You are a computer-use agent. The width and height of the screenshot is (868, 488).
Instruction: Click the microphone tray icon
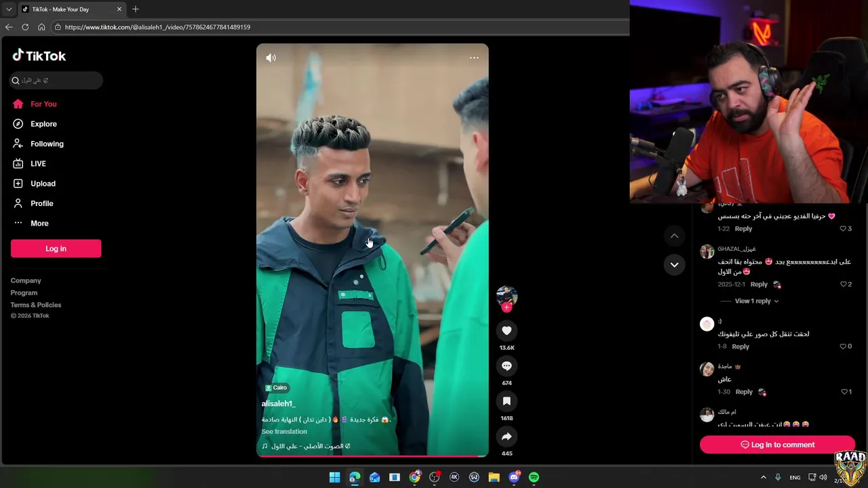point(778,477)
